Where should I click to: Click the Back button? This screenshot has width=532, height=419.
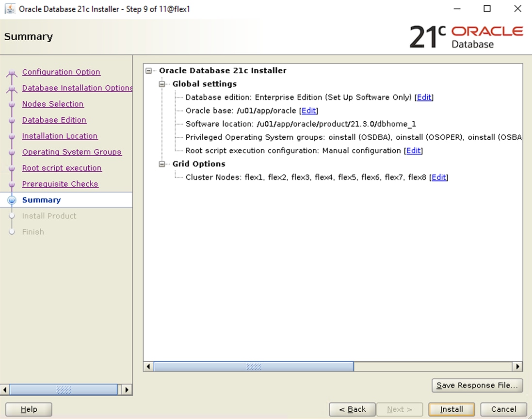pos(352,409)
